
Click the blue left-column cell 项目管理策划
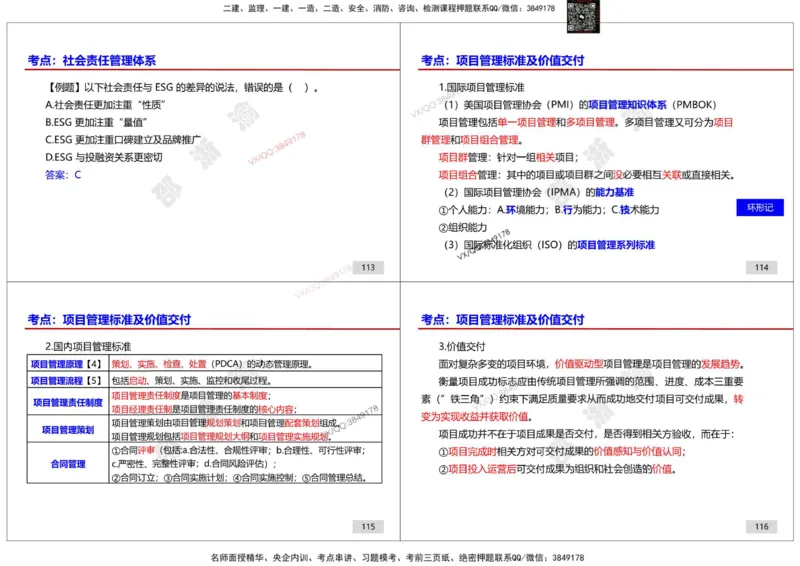(x=68, y=430)
